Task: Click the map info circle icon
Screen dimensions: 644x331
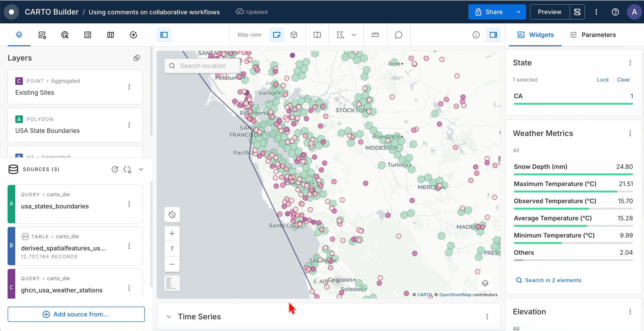Action: pyautogui.click(x=476, y=35)
